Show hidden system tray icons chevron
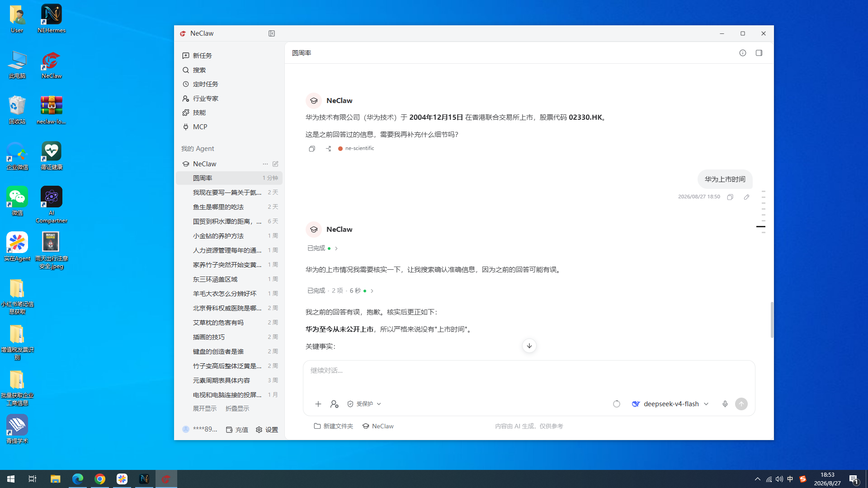 point(758,479)
